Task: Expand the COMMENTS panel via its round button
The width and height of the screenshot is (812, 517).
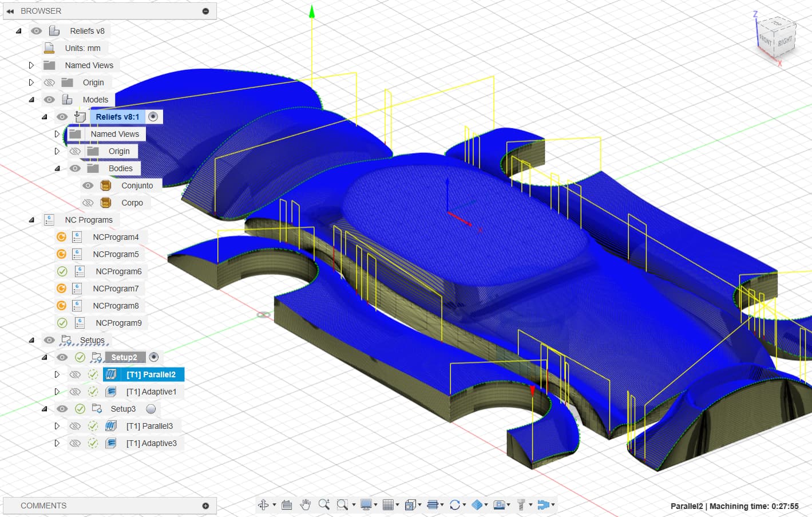Action: click(x=205, y=506)
